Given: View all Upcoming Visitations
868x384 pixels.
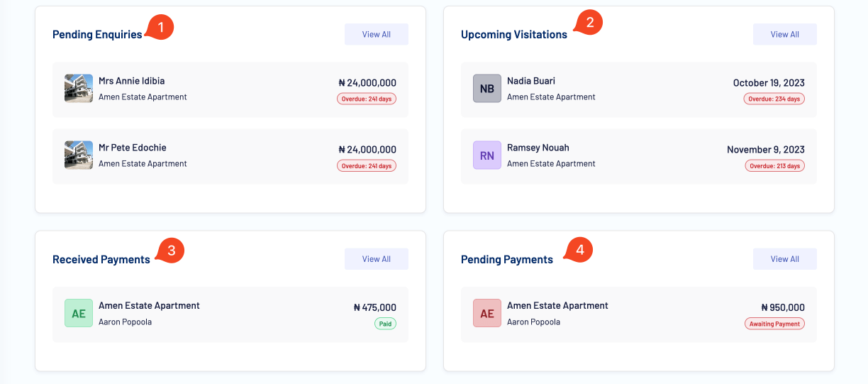Looking at the screenshot, I should pyautogui.click(x=785, y=34).
